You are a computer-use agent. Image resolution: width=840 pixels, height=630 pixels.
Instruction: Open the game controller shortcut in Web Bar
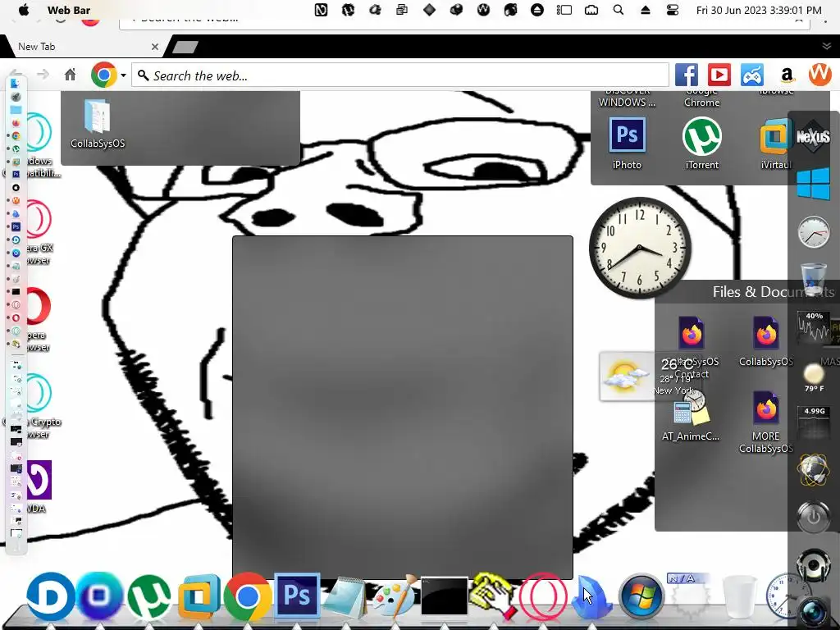point(752,75)
